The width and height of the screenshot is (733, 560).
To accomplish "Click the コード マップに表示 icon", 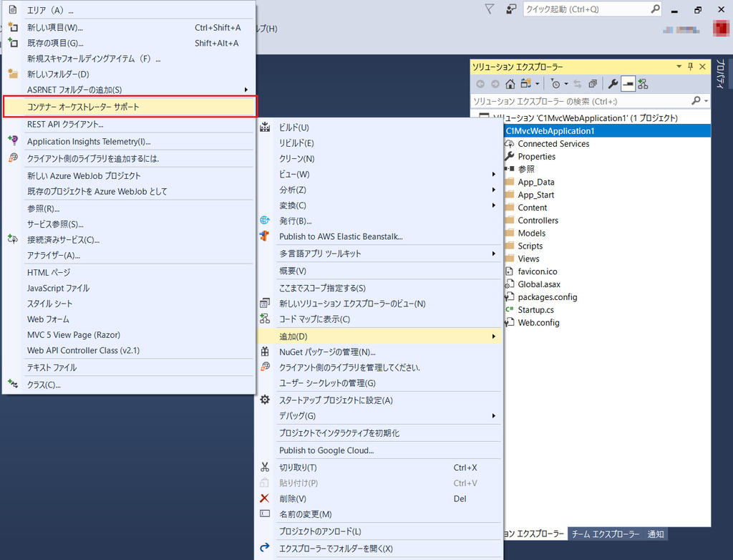I will click(265, 319).
